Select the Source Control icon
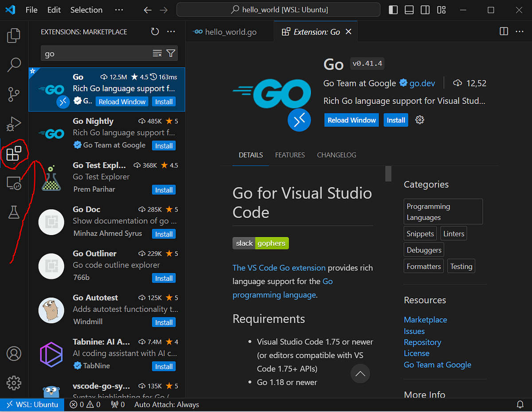This screenshot has width=532, height=412. [13, 94]
